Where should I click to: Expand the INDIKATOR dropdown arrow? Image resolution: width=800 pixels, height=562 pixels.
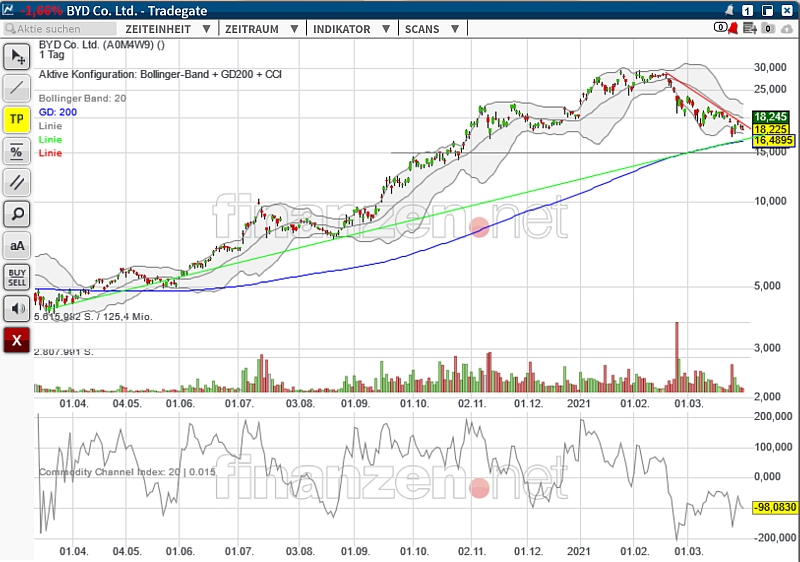tap(386, 29)
